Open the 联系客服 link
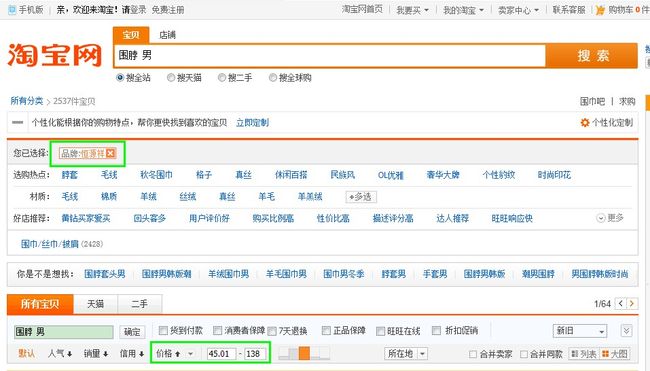Screen dimensions: 650x371 coord(569,10)
